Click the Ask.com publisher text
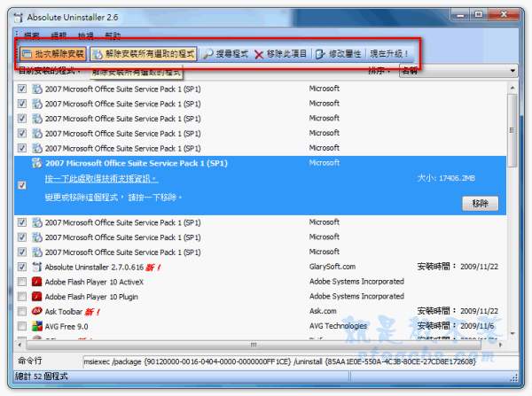 (x=323, y=311)
